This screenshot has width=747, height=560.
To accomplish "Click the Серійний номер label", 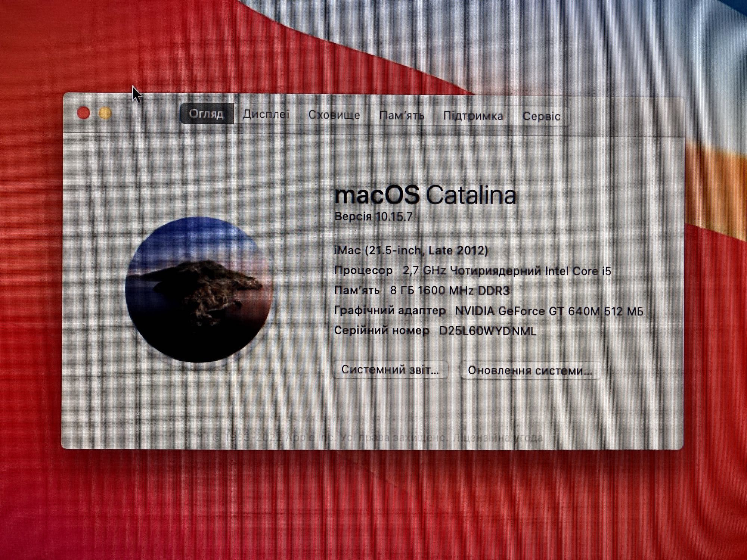I will coord(381,330).
